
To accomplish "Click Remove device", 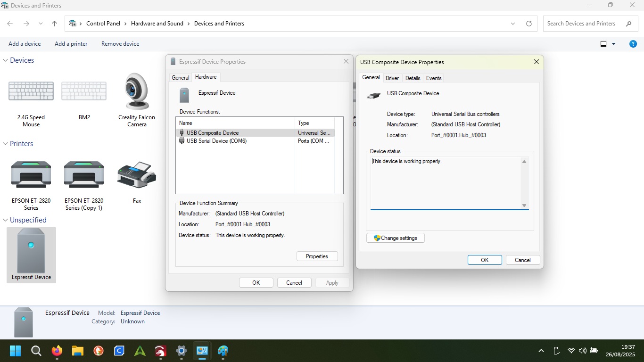I will pos(120,44).
